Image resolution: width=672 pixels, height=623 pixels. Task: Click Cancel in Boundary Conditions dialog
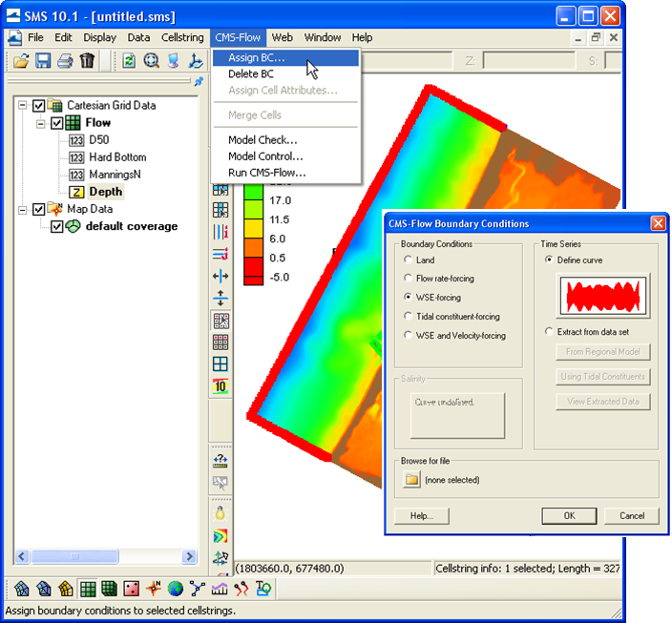(632, 516)
